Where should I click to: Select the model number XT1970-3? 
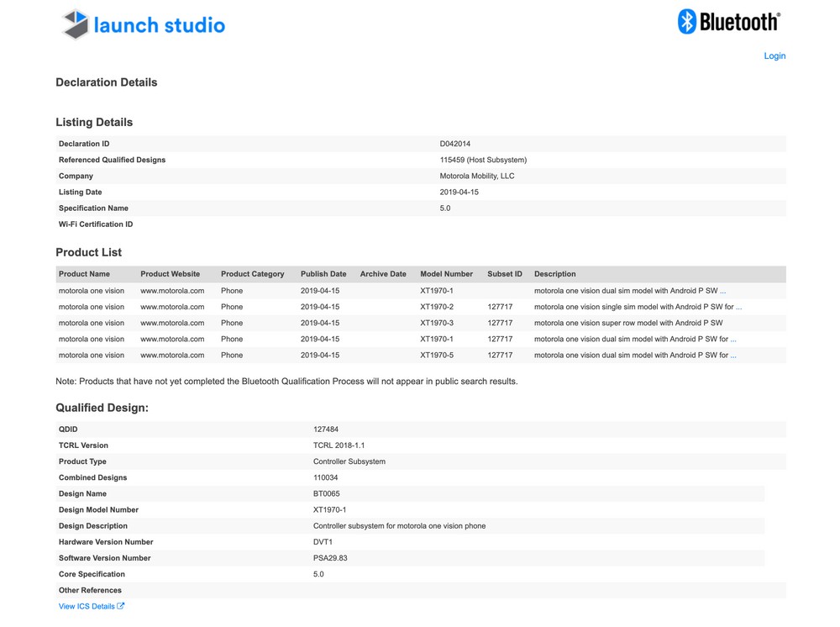[437, 323]
